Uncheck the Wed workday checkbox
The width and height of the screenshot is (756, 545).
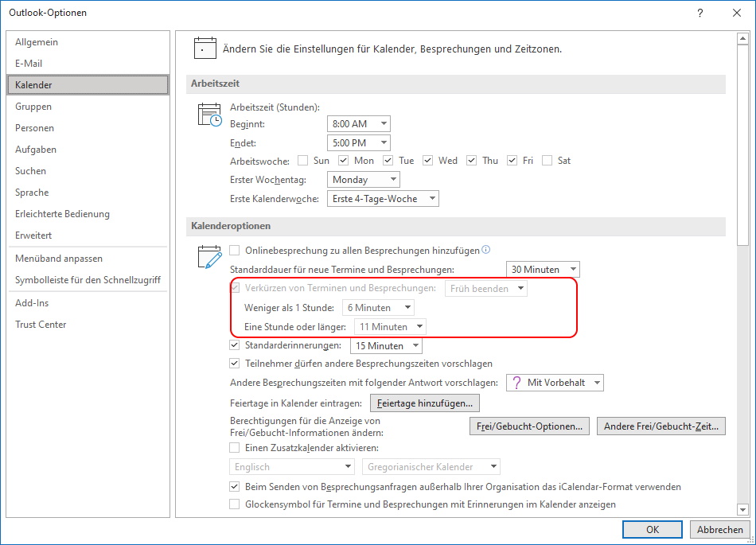(x=427, y=161)
